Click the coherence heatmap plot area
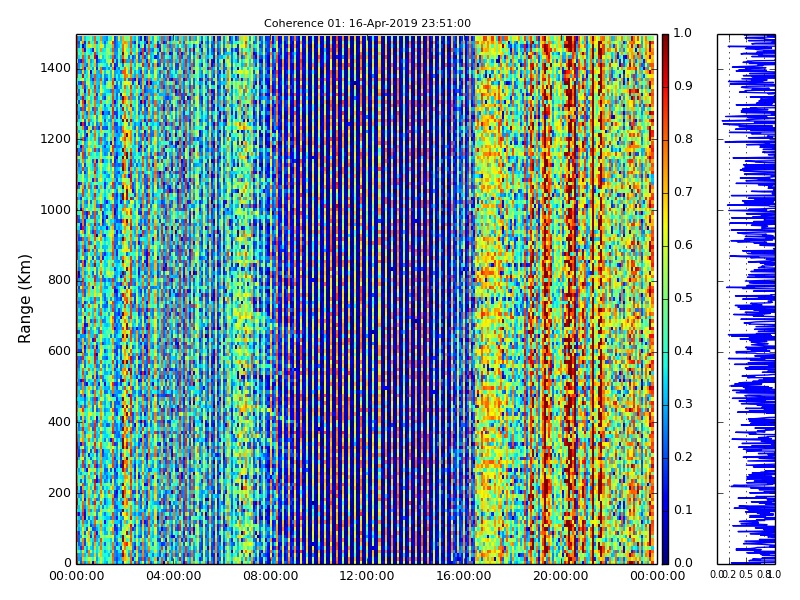The height and width of the screenshot is (600, 800). click(x=367, y=299)
